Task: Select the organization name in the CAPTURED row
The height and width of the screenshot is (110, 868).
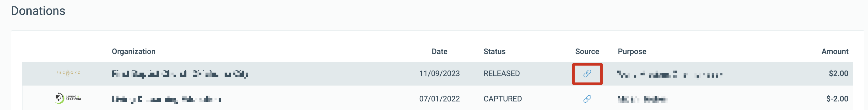Action: click(166, 99)
